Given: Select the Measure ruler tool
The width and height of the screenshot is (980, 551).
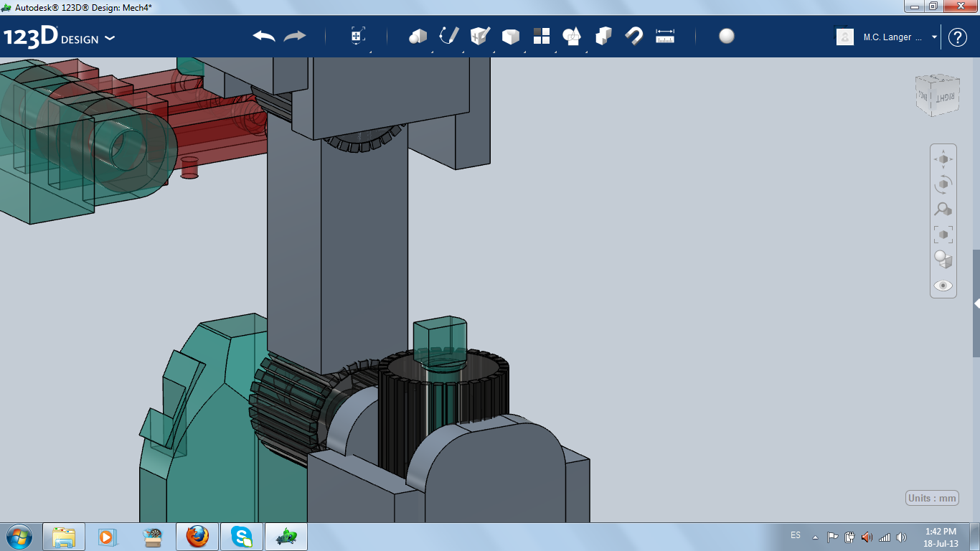Looking at the screenshot, I should (x=665, y=36).
